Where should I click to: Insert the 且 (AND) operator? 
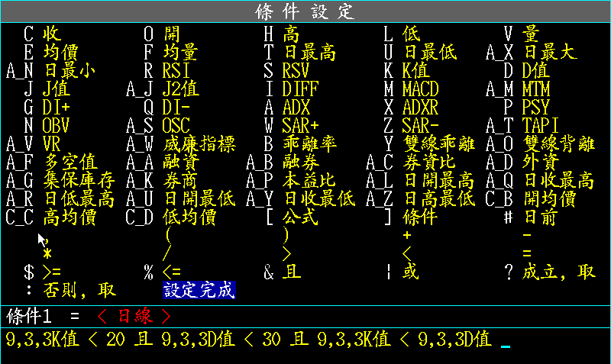coord(291,272)
